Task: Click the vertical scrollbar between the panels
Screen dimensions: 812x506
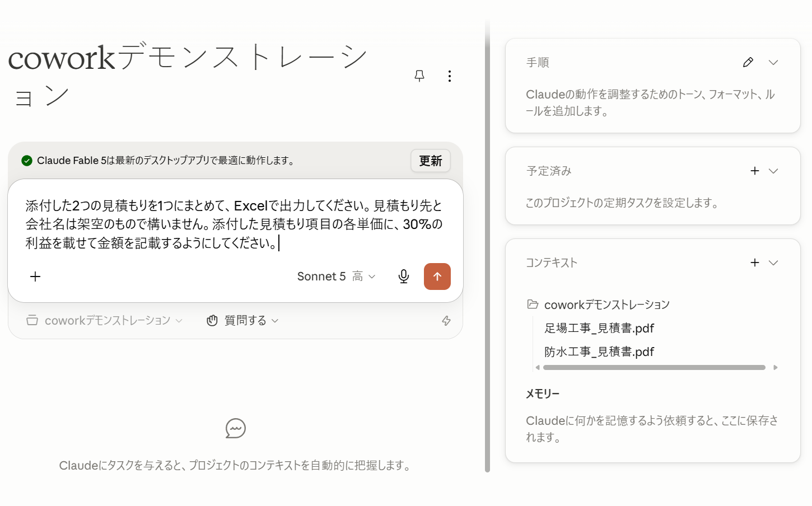Action: coord(487,246)
